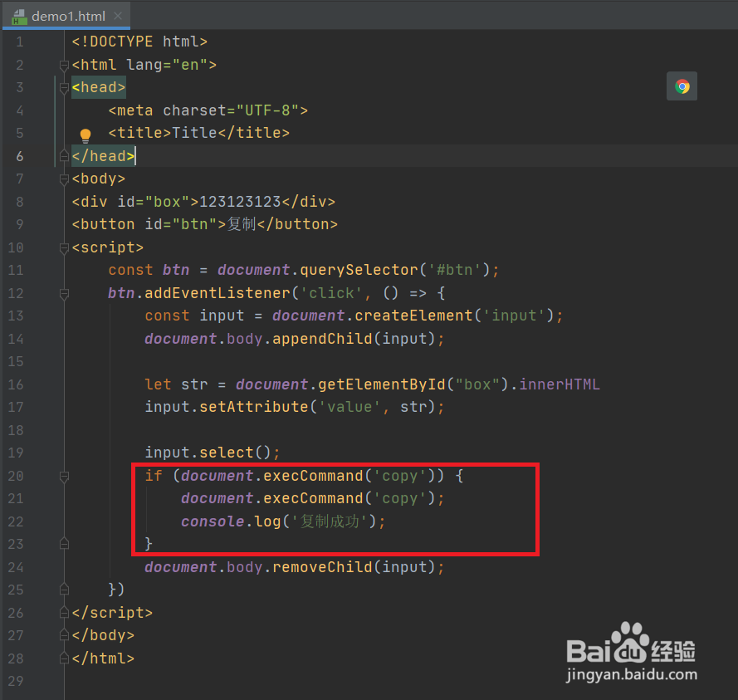Click the HTML file icon on demo1.html tab

click(19, 17)
